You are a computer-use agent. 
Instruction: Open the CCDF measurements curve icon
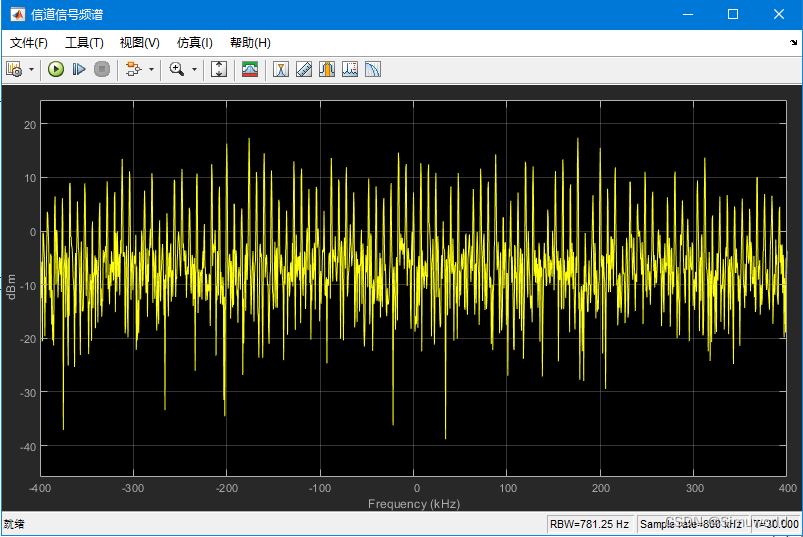(373, 69)
